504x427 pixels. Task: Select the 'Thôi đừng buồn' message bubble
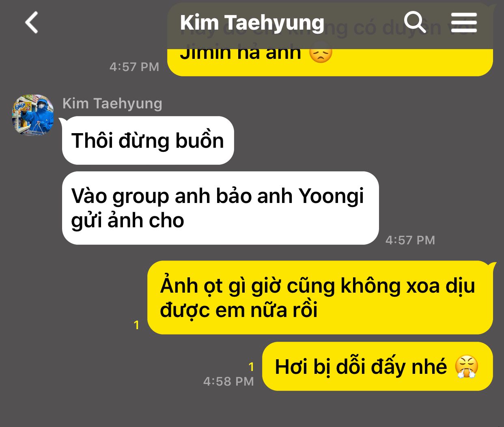point(148,140)
